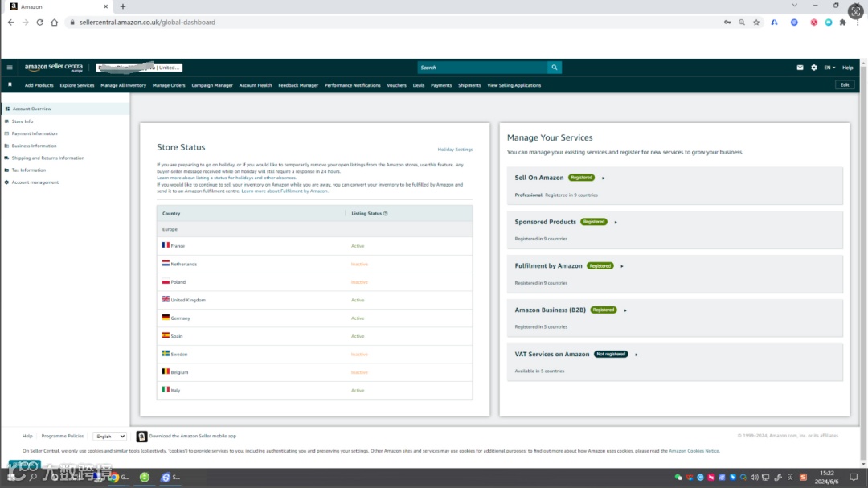Select Store Info in sidebar
The height and width of the screenshot is (488, 868).
coord(23,121)
